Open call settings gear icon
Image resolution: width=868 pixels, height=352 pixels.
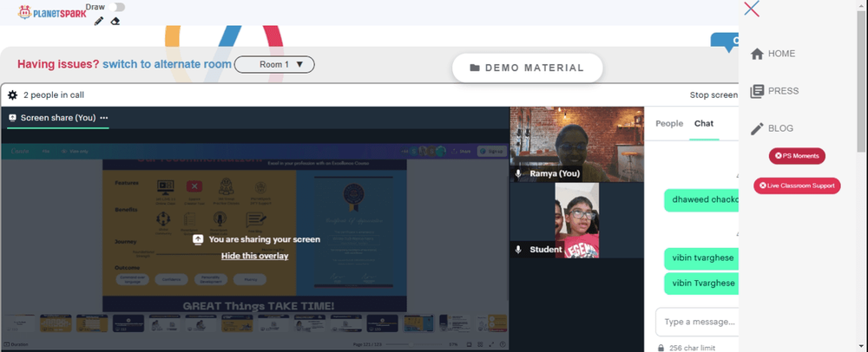click(13, 95)
